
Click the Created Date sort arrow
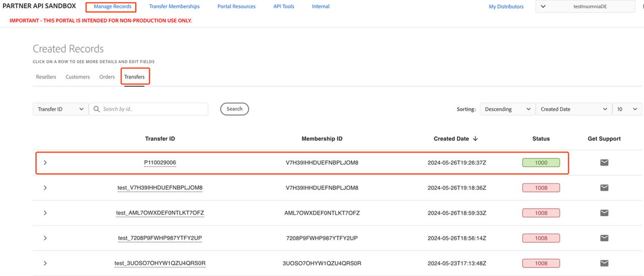(475, 139)
